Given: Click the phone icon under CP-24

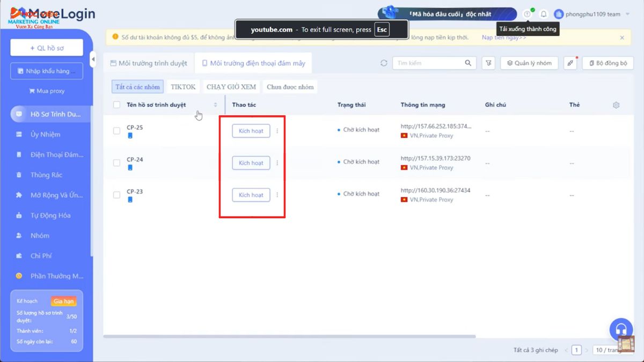Looking at the screenshot, I should (130, 168).
